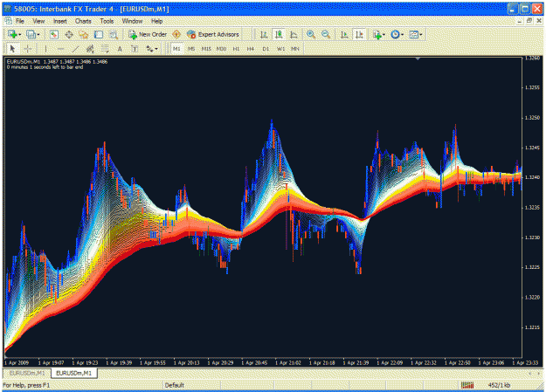546x392 pixels.
Task: Zoom out of the chart
Action: (326, 34)
